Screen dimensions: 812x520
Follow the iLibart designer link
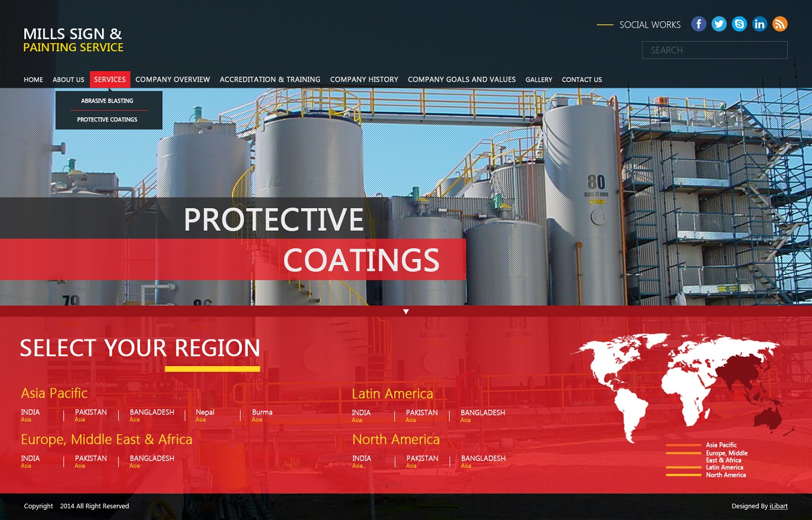(778, 506)
